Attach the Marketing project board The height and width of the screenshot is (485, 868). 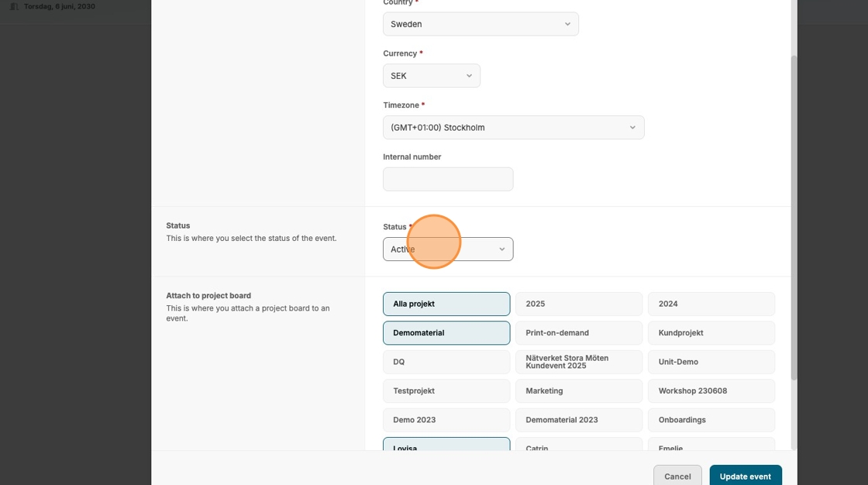click(x=579, y=391)
